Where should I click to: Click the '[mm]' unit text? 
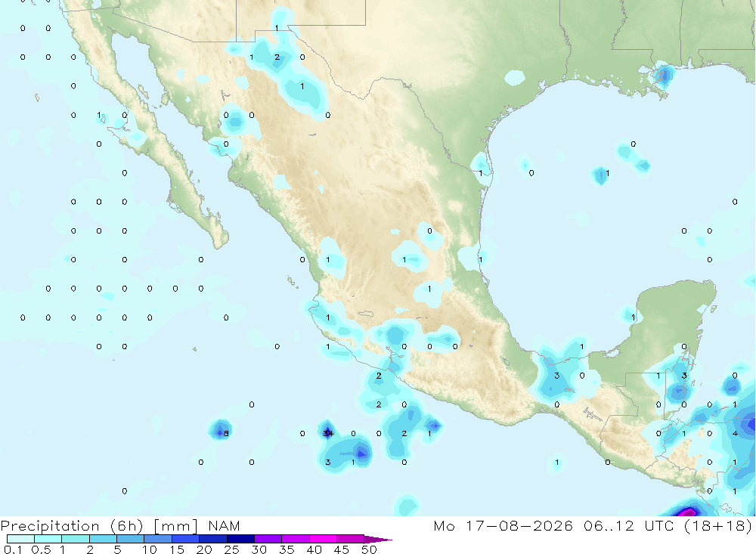pos(176,526)
